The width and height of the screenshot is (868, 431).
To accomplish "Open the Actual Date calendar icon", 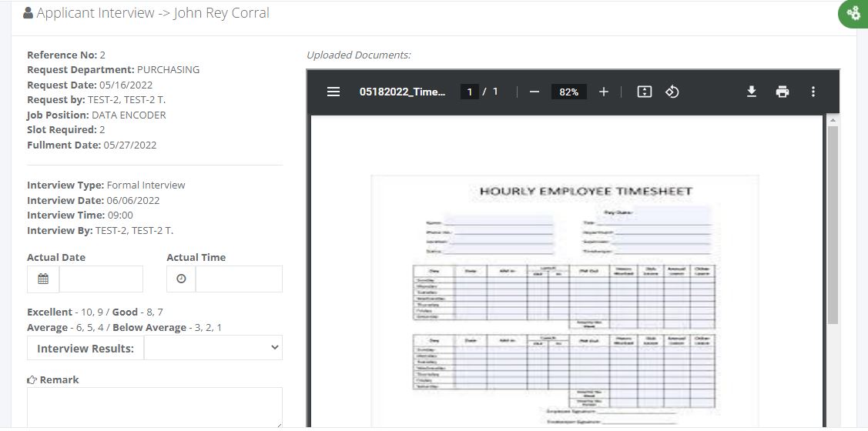I will (43, 279).
